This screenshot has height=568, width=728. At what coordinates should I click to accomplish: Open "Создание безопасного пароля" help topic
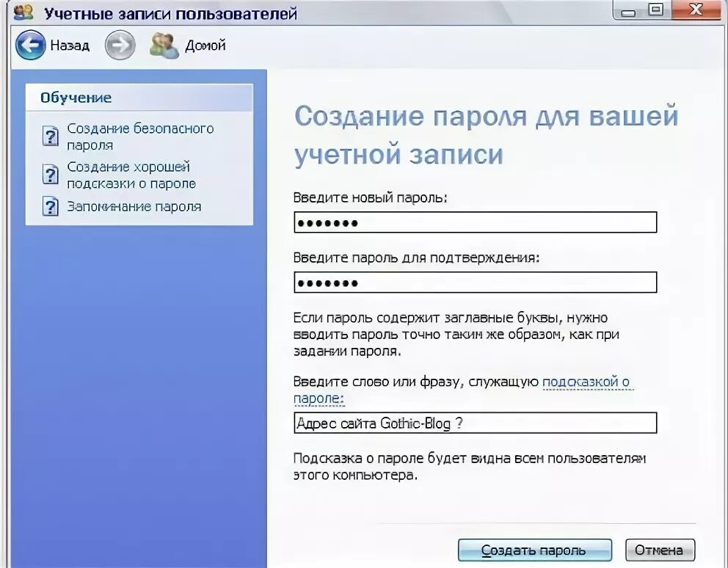140,136
